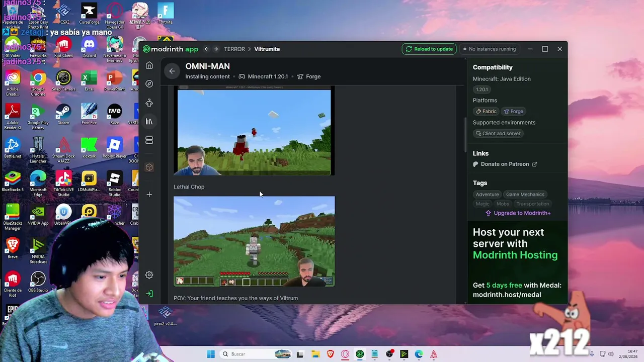
Task: Click the content area vertical scrollbar
Action: pos(465,135)
